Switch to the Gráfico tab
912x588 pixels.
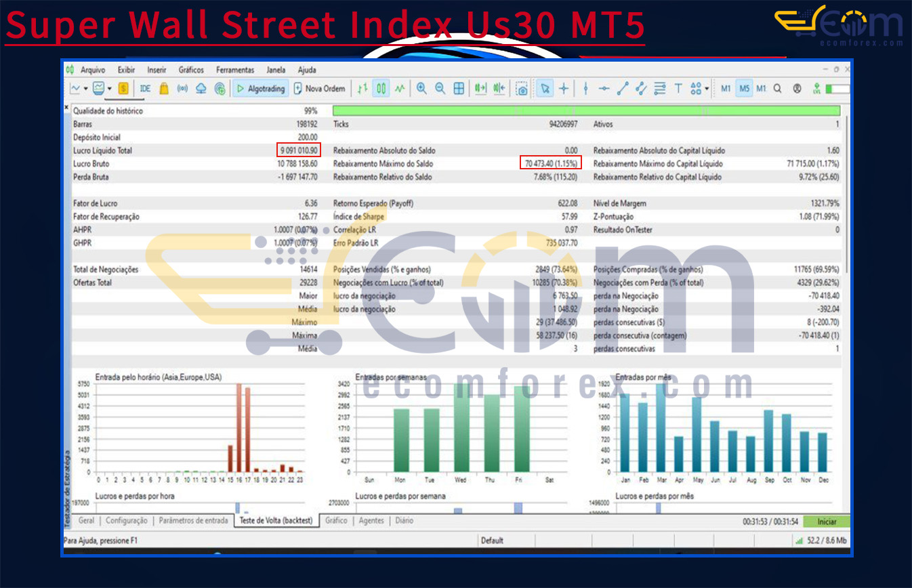336,521
